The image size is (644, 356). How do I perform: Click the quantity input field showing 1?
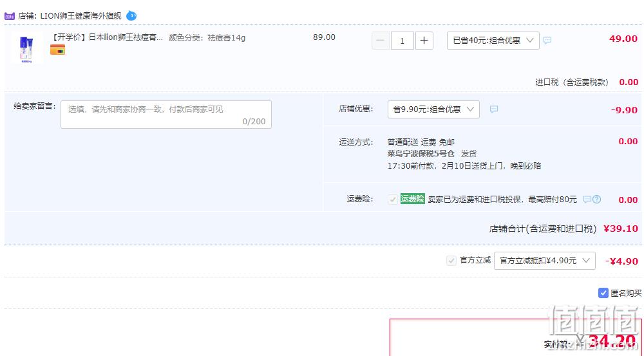point(402,41)
